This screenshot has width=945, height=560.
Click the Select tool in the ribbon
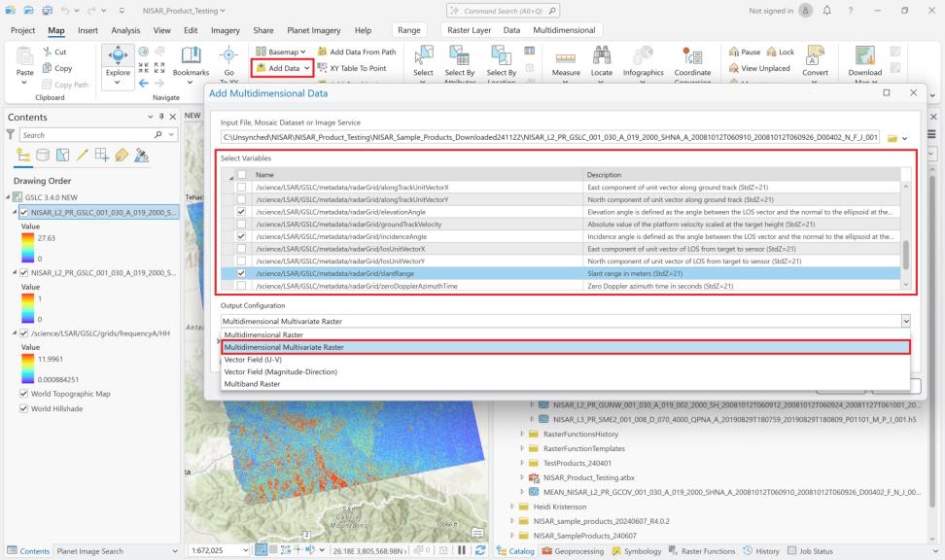point(423,62)
